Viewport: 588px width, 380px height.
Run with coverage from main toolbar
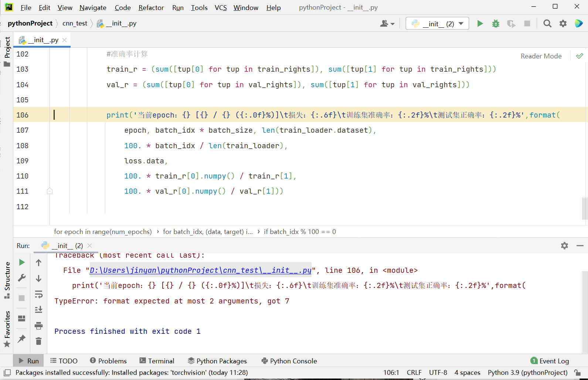(511, 24)
